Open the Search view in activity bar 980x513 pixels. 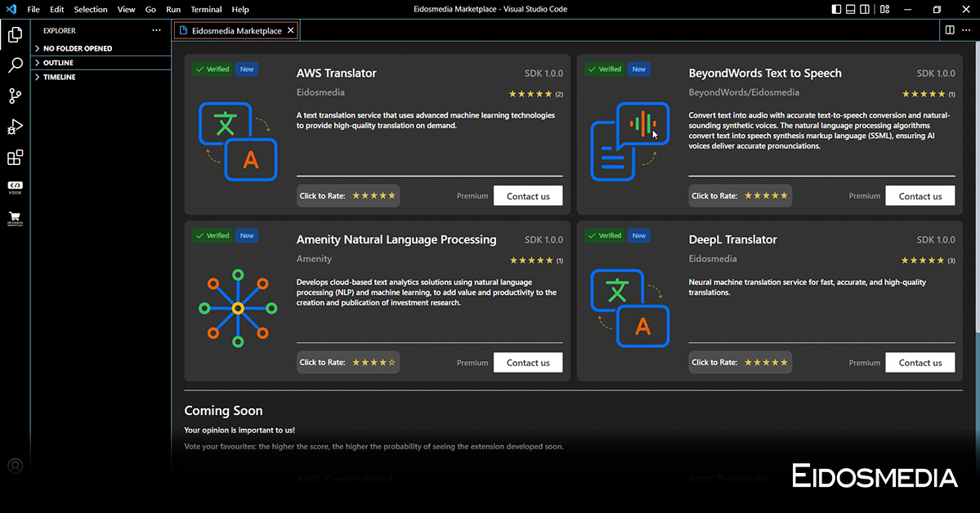pyautogui.click(x=15, y=65)
